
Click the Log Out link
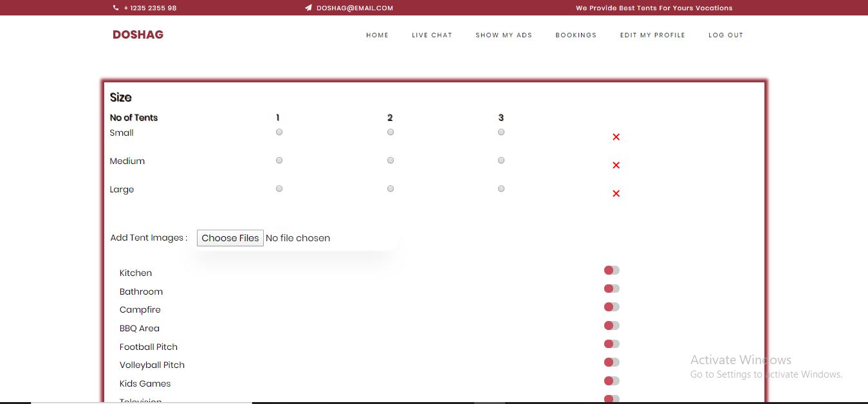pyautogui.click(x=726, y=35)
